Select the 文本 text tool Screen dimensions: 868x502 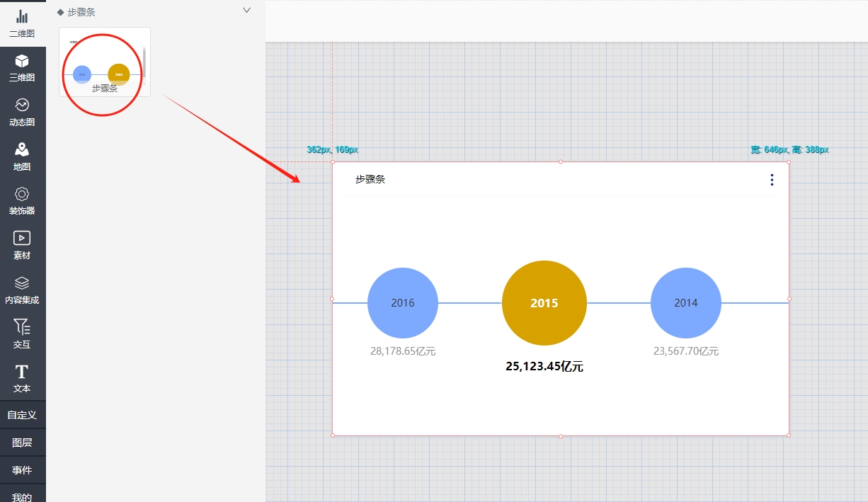(x=22, y=379)
